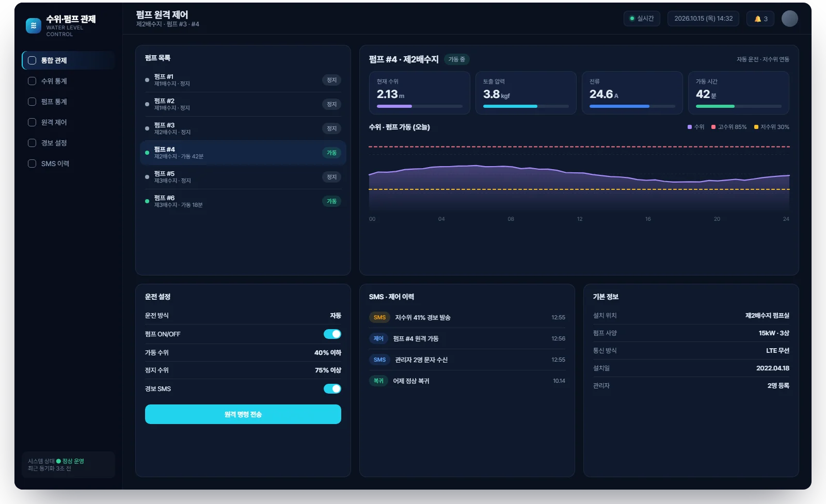This screenshot has width=826, height=504.
Task: Click the 원격 제어 sidebar icon
Action: [x=32, y=122]
